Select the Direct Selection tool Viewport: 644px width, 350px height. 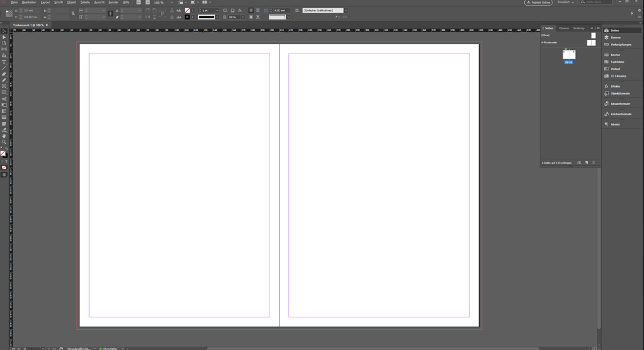(x=4, y=37)
